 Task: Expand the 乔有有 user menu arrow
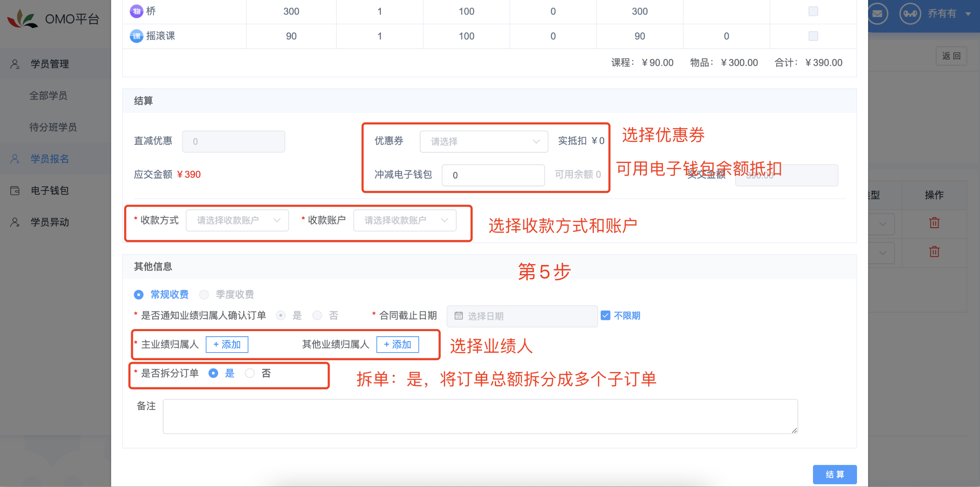click(968, 14)
